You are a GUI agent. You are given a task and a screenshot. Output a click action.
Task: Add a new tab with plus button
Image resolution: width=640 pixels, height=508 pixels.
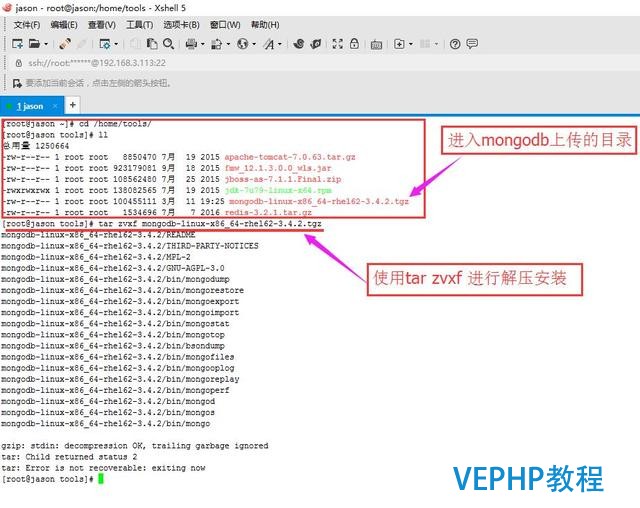pyautogui.click(x=72, y=105)
